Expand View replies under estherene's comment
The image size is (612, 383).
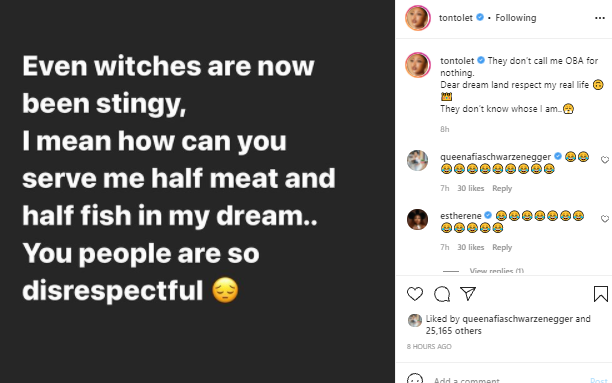[x=496, y=271]
